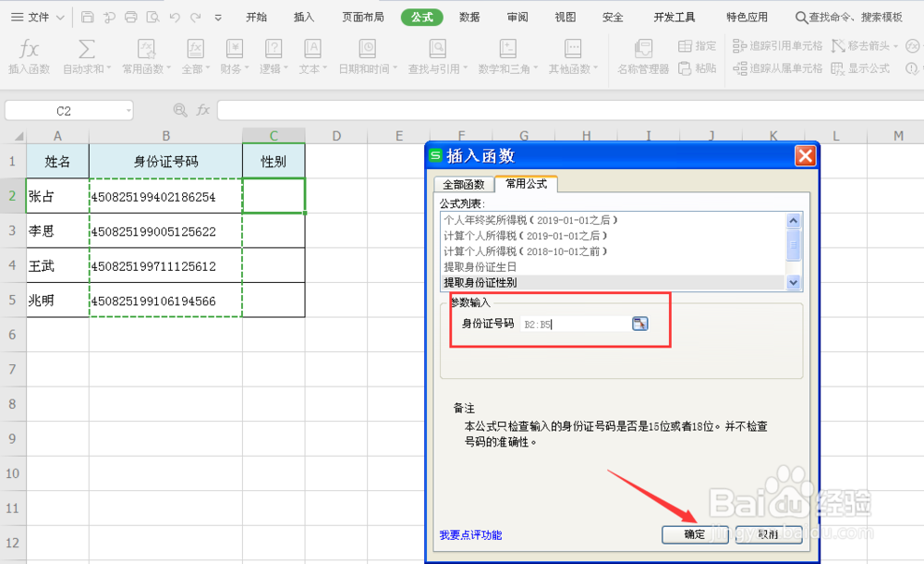Click the Save icon in quick toolbar
This screenshot has height=564, width=924.
point(87,18)
